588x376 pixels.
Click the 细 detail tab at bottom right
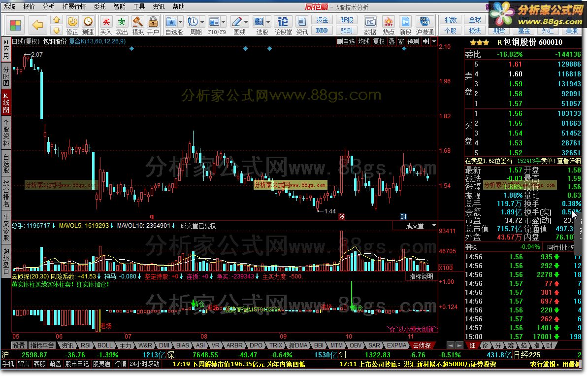(x=472, y=345)
